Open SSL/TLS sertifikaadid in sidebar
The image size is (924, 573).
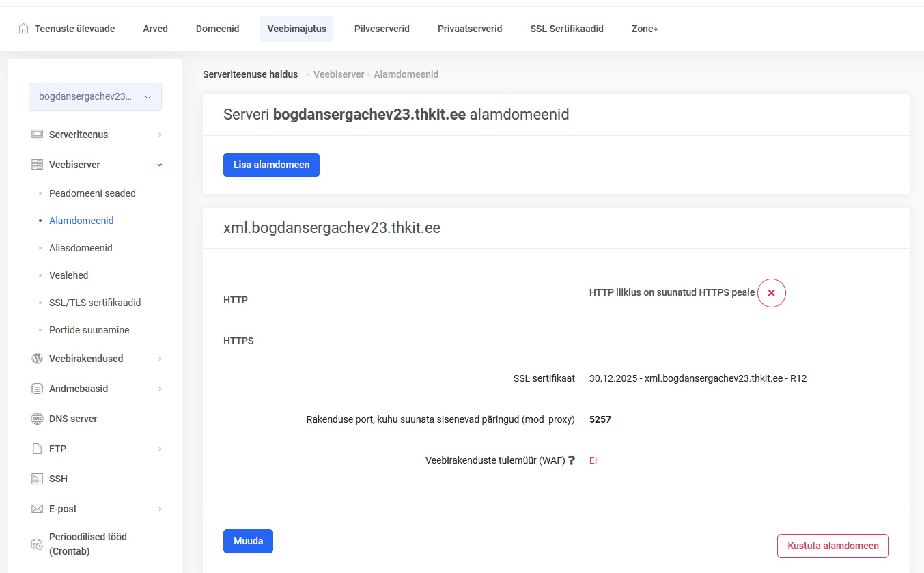pos(95,303)
